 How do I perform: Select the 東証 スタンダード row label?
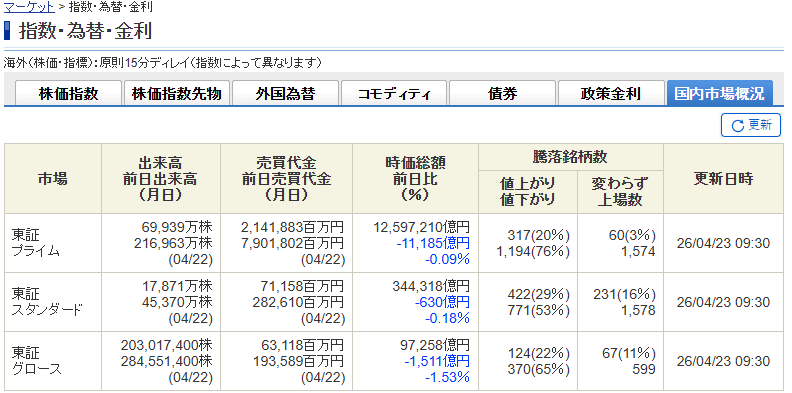pos(46,302)
